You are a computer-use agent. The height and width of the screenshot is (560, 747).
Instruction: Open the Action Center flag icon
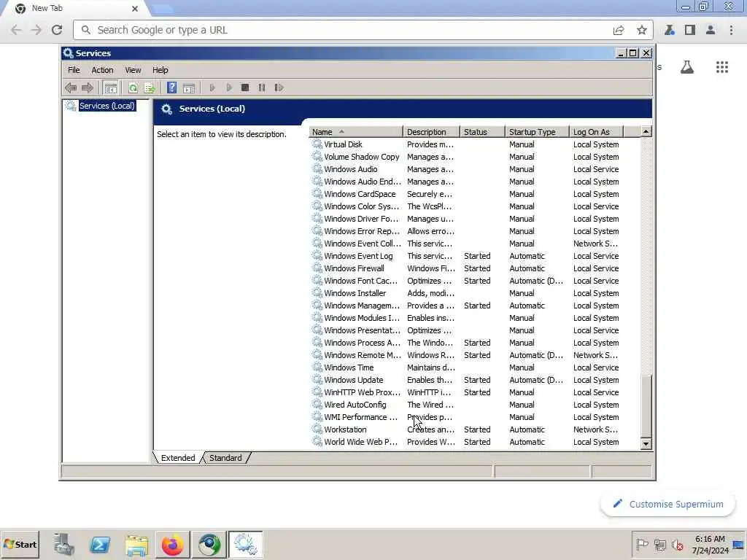[x=642, y=544]
